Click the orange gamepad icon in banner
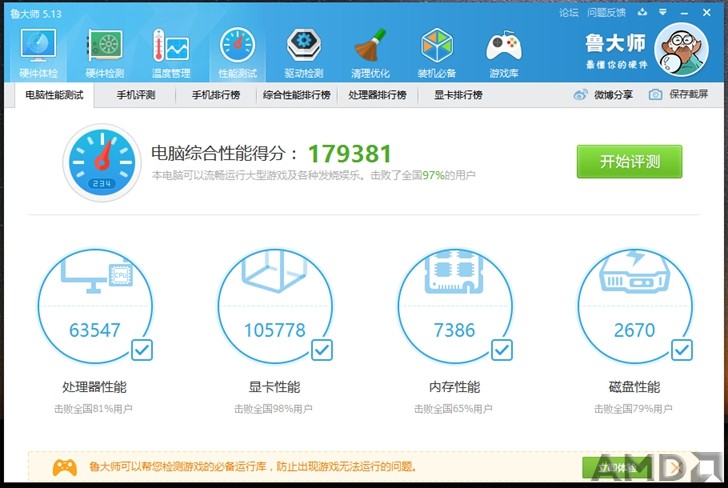Viewport: 728px width, 488px height. tap(65, 467)
